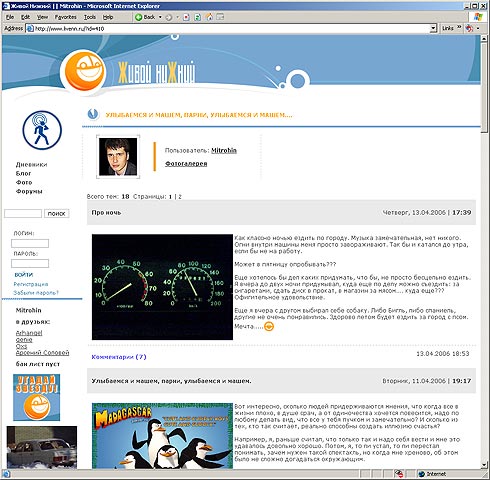
Task: Click the blue walking-figure circle icon
Action: click(x=42, y=130)
